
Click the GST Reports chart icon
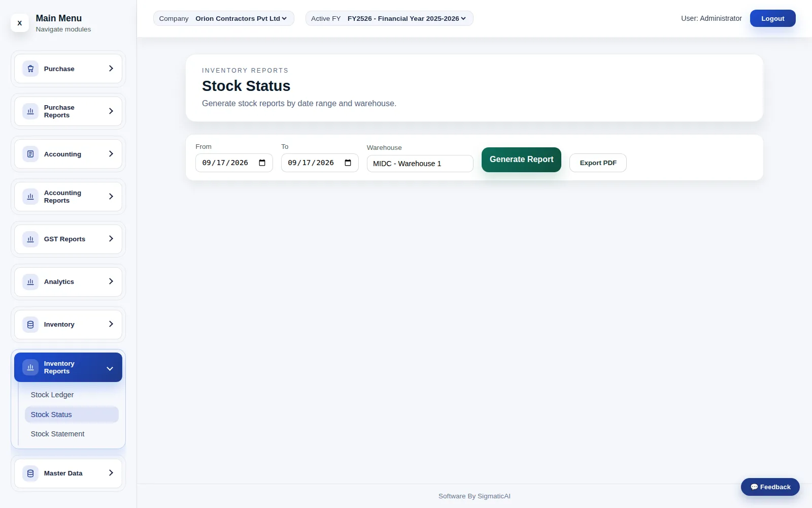point(30,239)
